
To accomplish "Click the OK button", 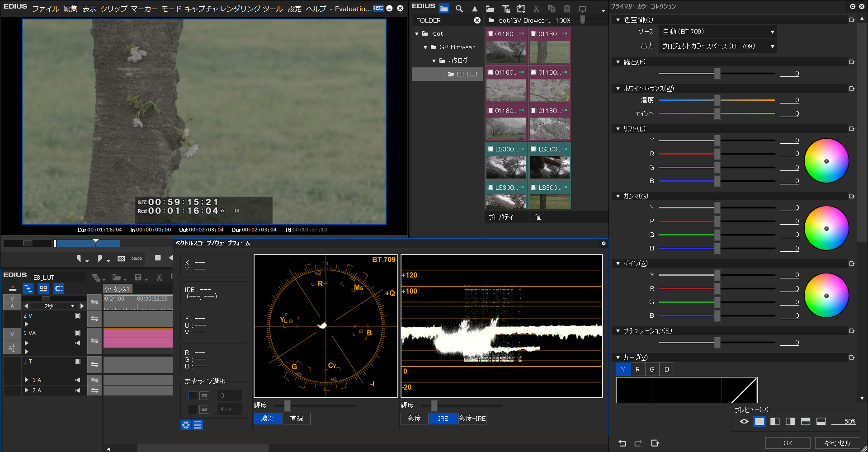I will [x=788, y=443].
